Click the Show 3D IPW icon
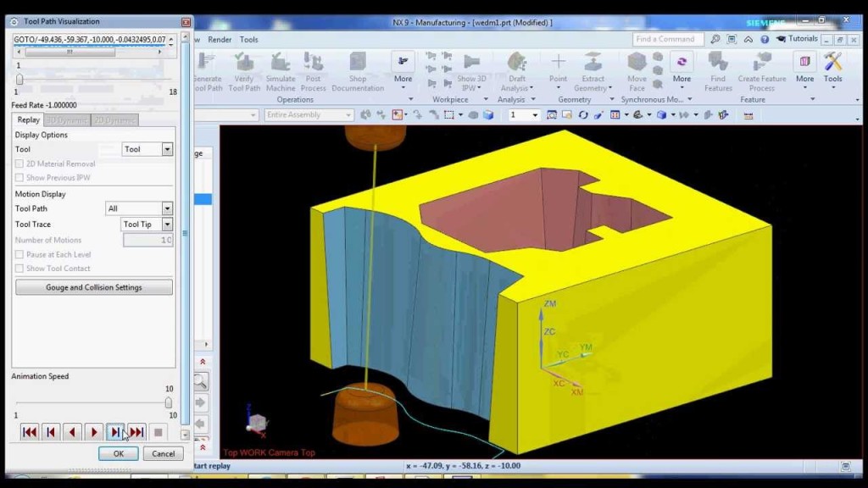The image size is (868, 488). pyautogui.click(x=471, y=61)
